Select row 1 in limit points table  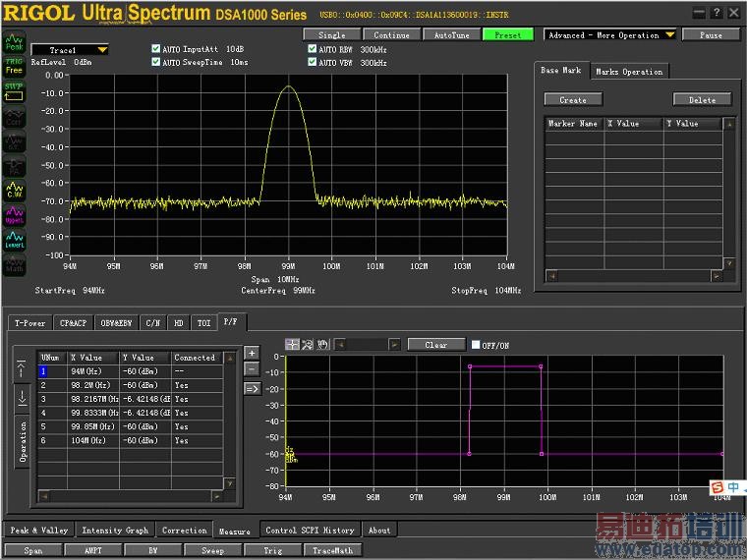[x=43, y=372]
